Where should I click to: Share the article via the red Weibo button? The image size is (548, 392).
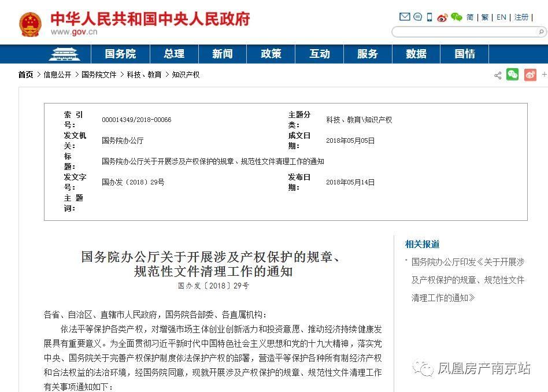[x=530, y=75]
